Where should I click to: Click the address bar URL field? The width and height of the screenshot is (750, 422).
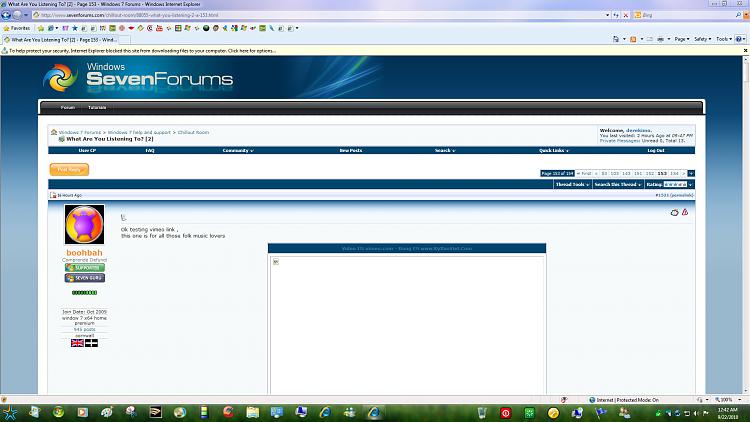click(320, 15)
